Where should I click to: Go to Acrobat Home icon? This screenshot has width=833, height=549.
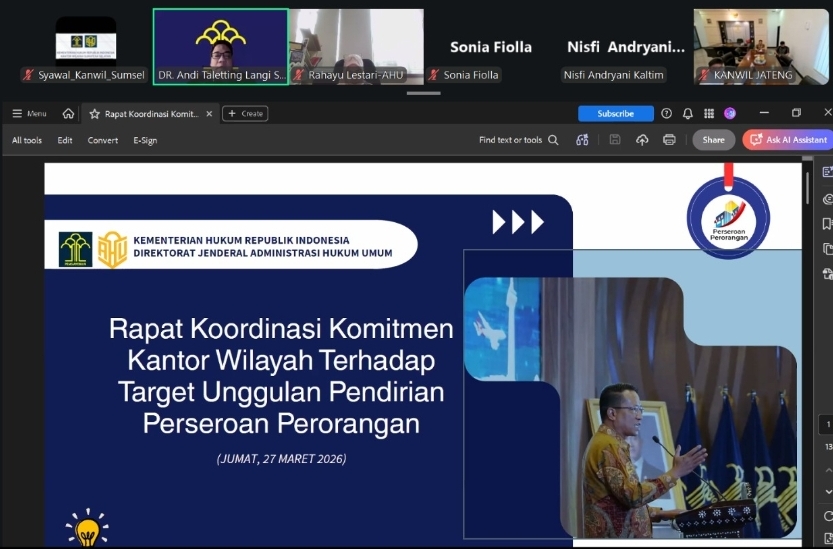coord(68,114)
